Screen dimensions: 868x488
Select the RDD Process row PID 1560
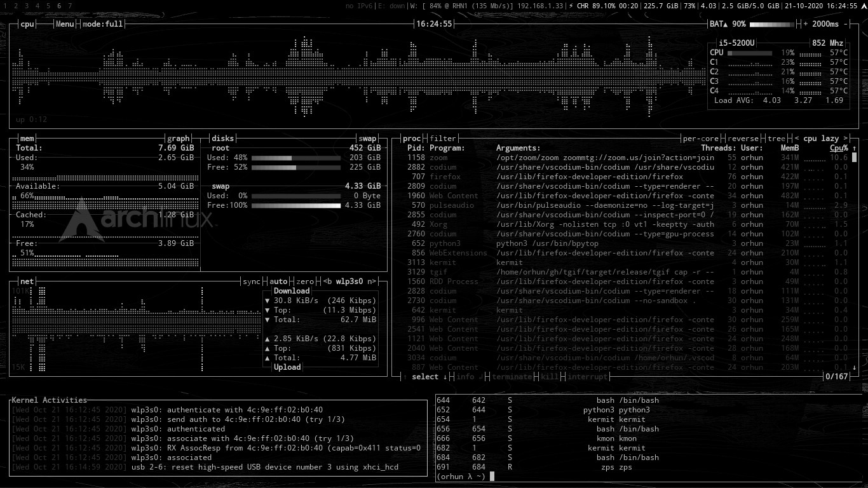point(627,281)
